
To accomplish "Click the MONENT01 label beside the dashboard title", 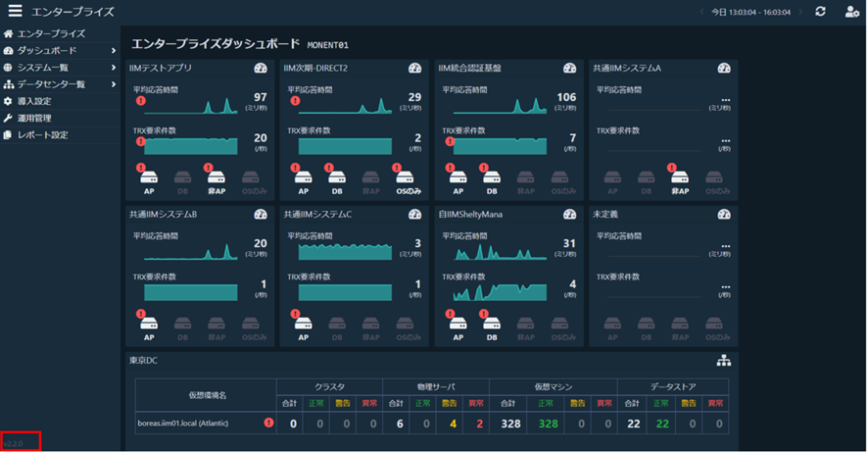I will [x=328, y=45].
